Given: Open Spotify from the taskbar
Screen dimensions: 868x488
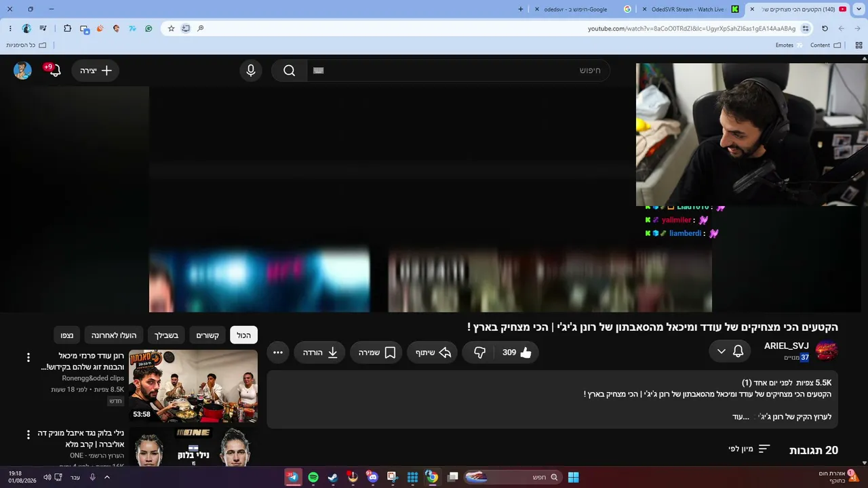Looking at the screenshot, I should coord(313,477).
